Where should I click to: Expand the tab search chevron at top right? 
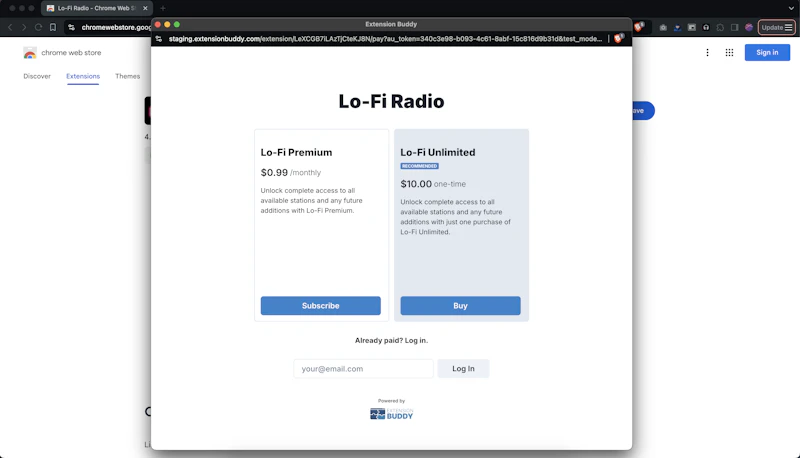click(791, 8)
